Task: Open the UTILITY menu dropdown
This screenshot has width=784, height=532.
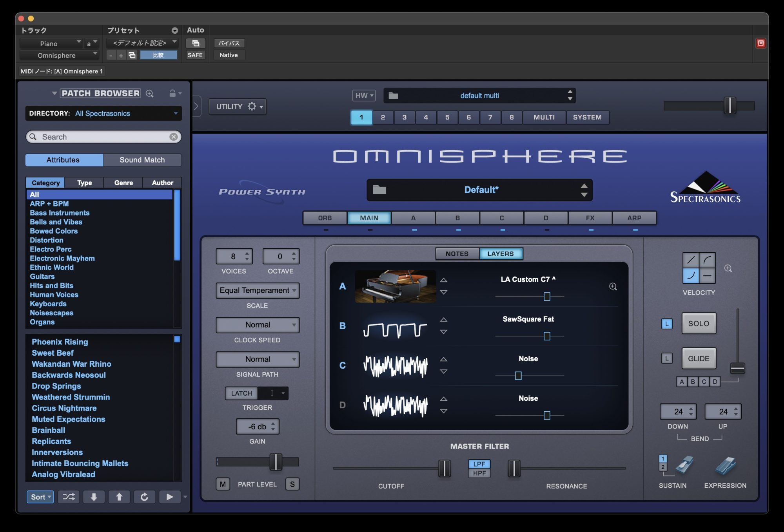Action: [x=238, y=107]
